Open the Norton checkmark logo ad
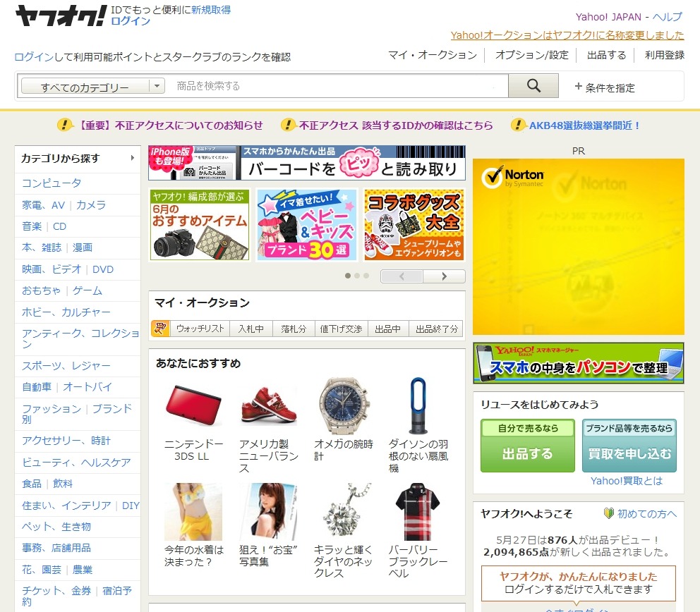Viewport: 700px width, 612px height. point(512,178)
